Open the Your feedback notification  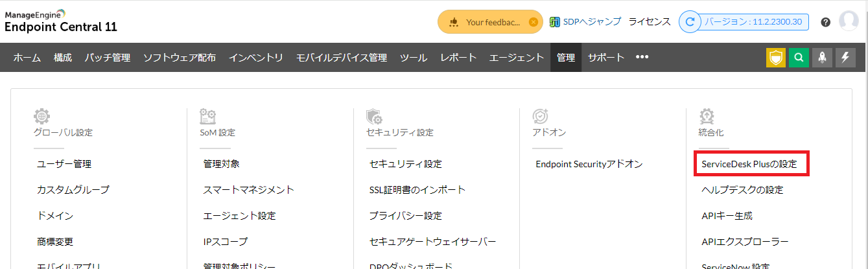coord(491,21)
